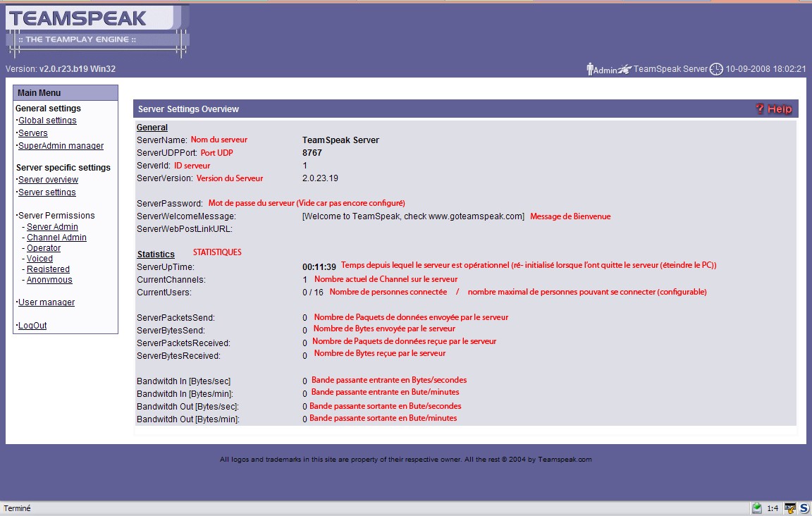Screen dimensions: 812x516
Task: Click LogOut in the main menu
Action: pyautogui.click(x=32, y=326)
